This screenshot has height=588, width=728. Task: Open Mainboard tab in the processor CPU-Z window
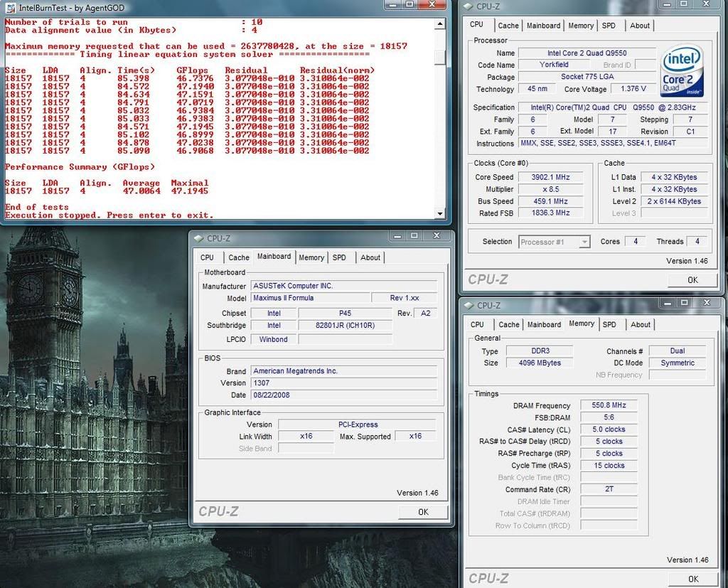coord(543,26)
